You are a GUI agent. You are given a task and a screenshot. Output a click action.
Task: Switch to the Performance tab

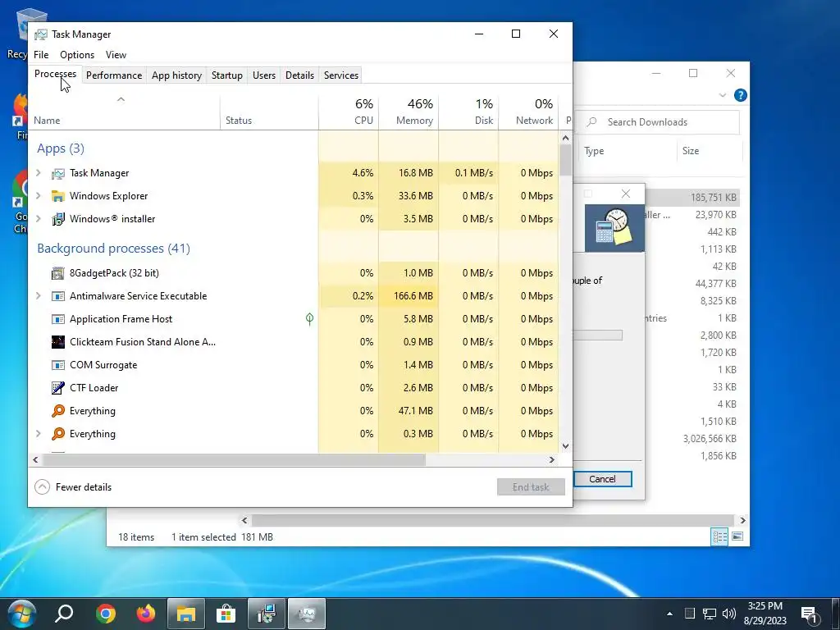tap(114, 75)
